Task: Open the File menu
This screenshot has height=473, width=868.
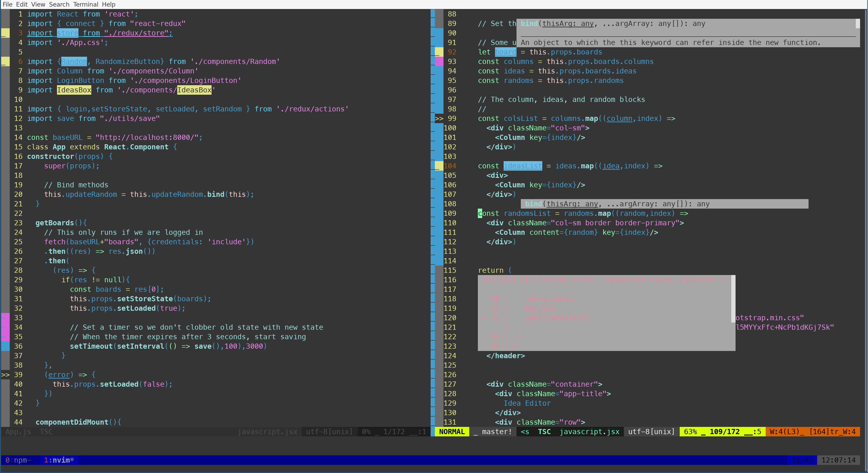Action: coord(7,4)
